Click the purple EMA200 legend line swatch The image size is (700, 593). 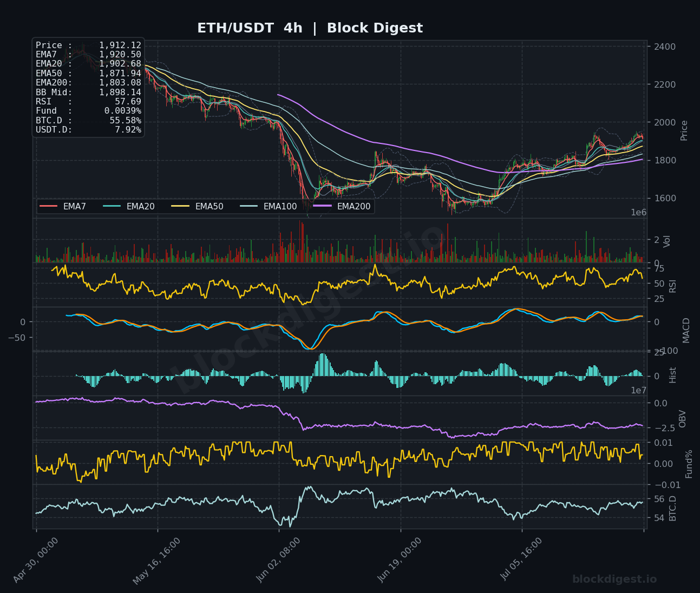click(322, 206)
